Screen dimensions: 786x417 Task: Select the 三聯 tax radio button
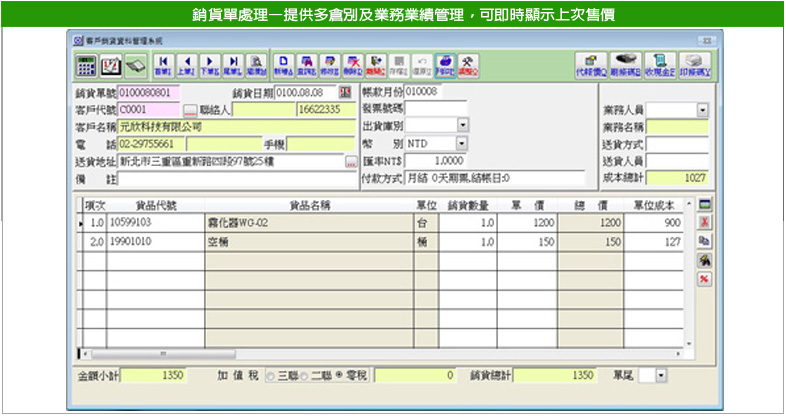(x=268, y=375)
